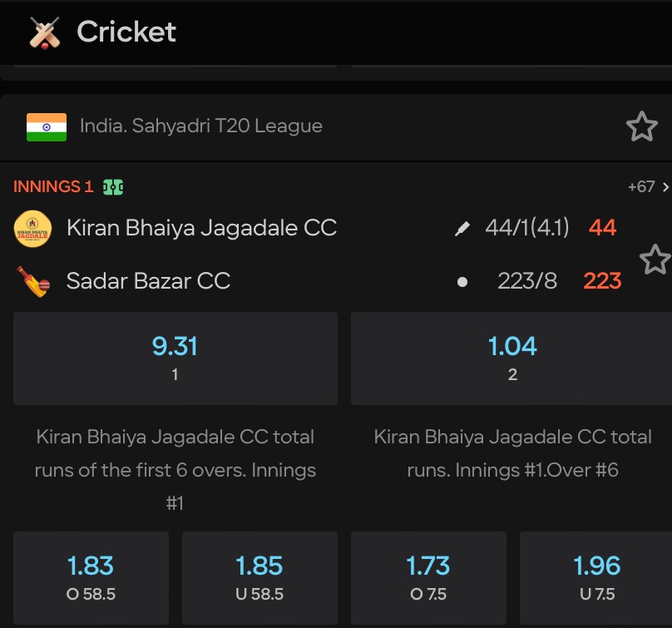
Task: Open the live pitch icon next to INNINGS 1
Action: pos(112,186)
